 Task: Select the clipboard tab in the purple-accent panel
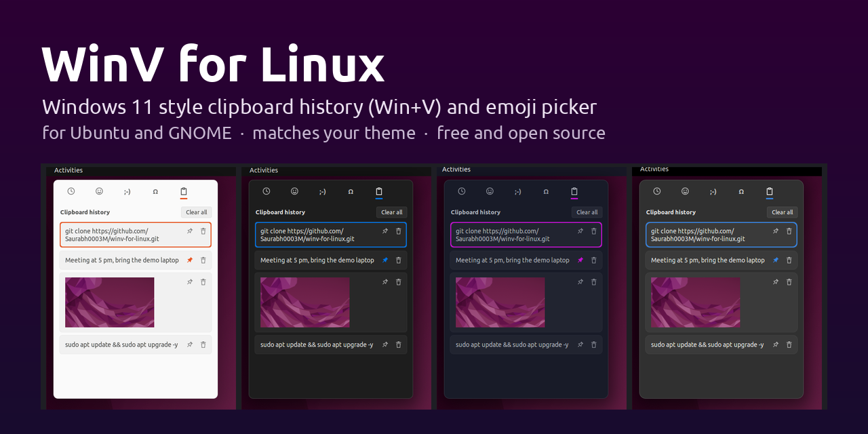pos(574,192)
